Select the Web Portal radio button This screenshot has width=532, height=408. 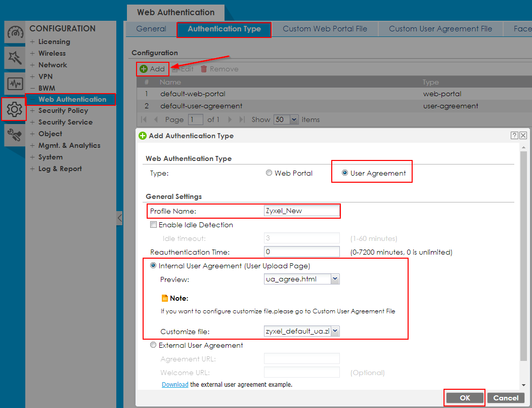(x=269, y=173)
